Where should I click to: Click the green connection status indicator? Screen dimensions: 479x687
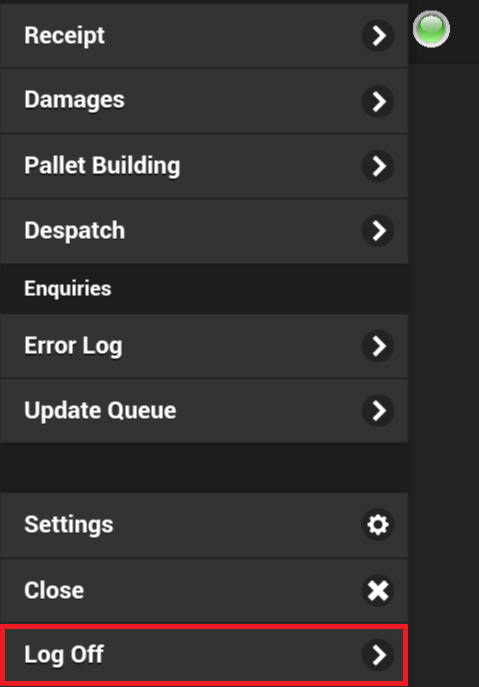tap(431, 29)
